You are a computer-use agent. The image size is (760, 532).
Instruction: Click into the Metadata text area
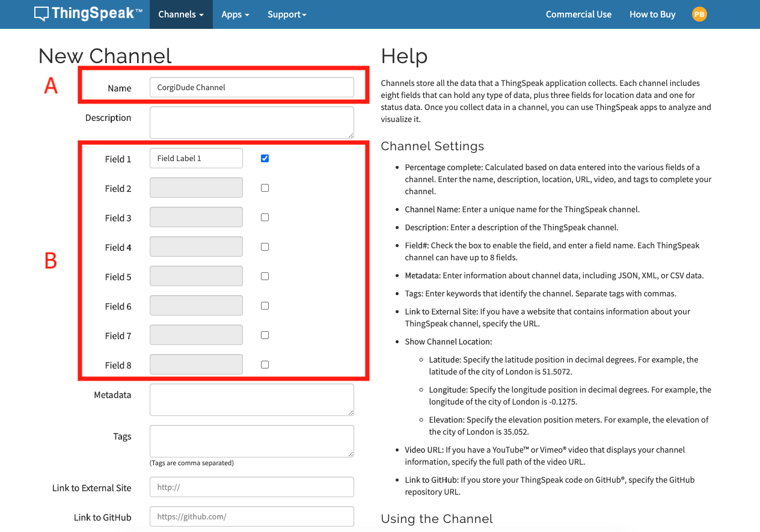pyautogui.click(x=251, y=400)
